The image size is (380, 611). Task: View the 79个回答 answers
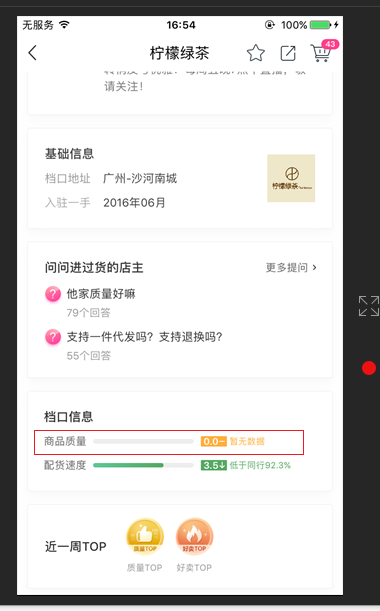click(x=88, y=313)
